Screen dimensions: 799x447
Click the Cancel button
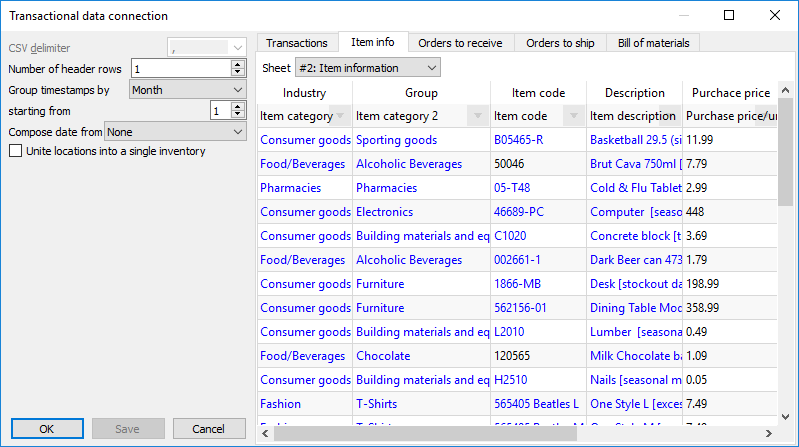coord(208,429)
